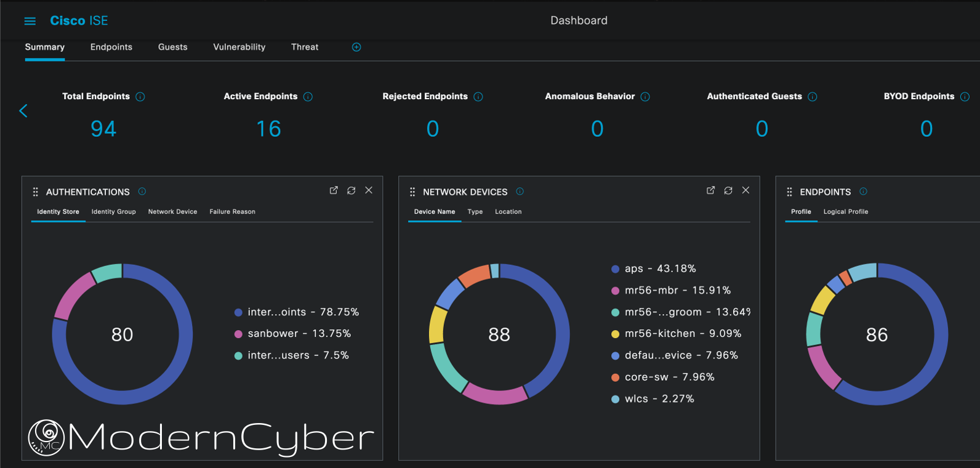Screen dimensions: 980x468
Task: Select Network Device tab in Authentications
Action: [x=172, y=212]
